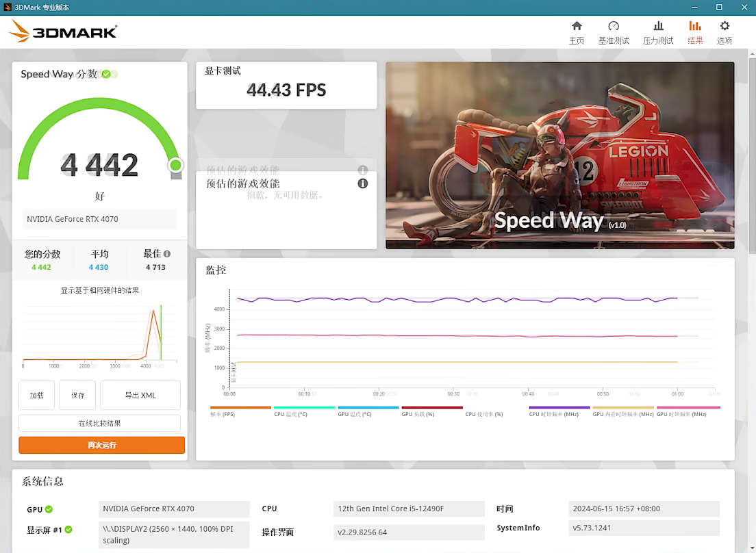Toggle the CPU 温度 legend series
The height and width of the screenshot is (553, 756).
coord(304,408)
